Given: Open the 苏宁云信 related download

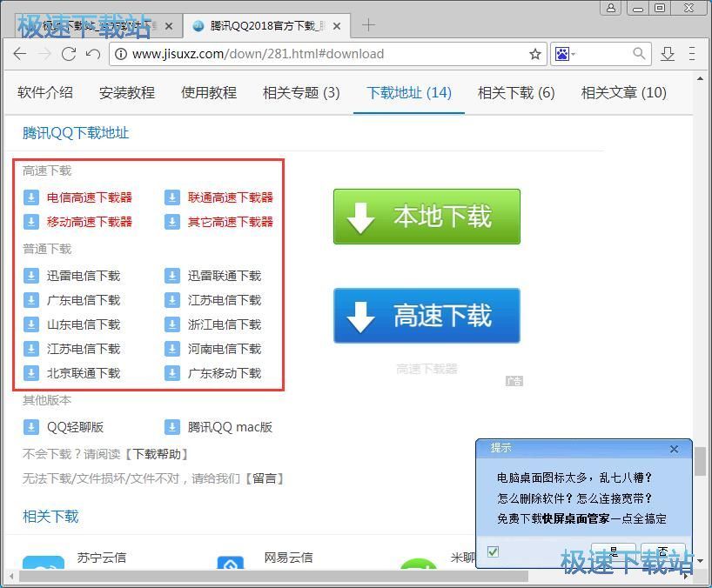Looking at the screenshot, I should tap(101, 558).
